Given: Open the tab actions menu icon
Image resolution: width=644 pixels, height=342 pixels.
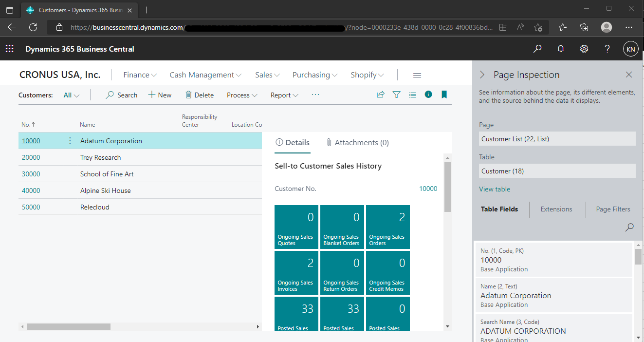Looking at the screenshot, I should 10,10.
